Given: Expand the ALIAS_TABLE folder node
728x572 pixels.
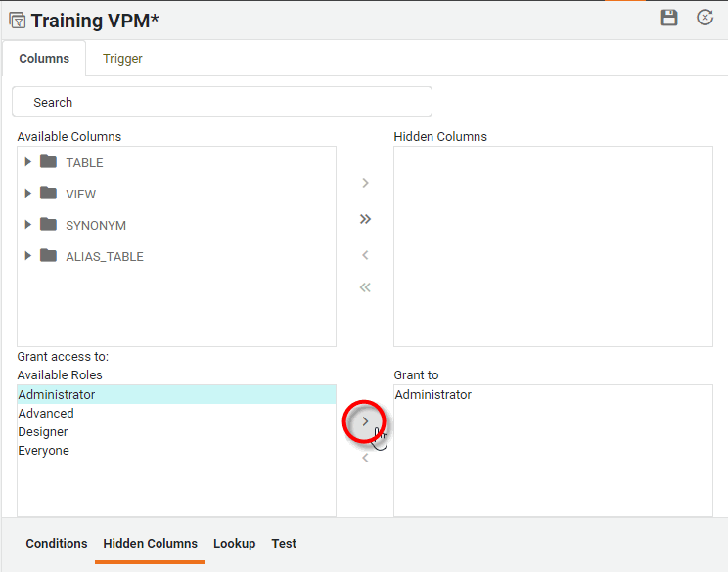Looking at the screenshot, I should click(x=28, y=256).
